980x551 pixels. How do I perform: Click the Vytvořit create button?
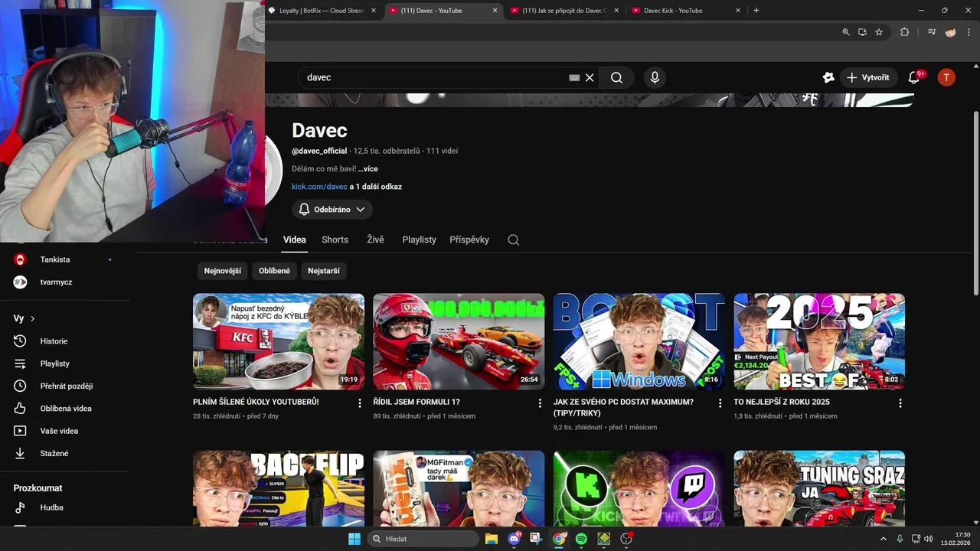(x=868, y=77)
